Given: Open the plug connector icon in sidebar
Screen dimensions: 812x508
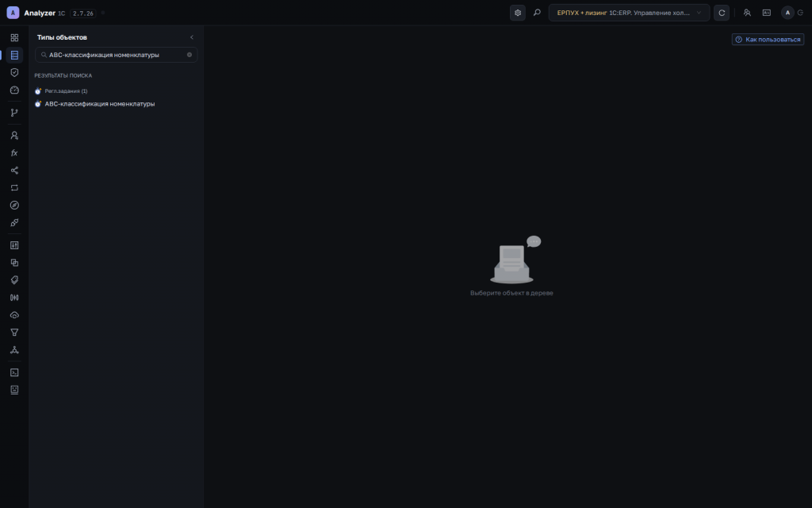Looking at the screenshot, I should pos(14,222).
